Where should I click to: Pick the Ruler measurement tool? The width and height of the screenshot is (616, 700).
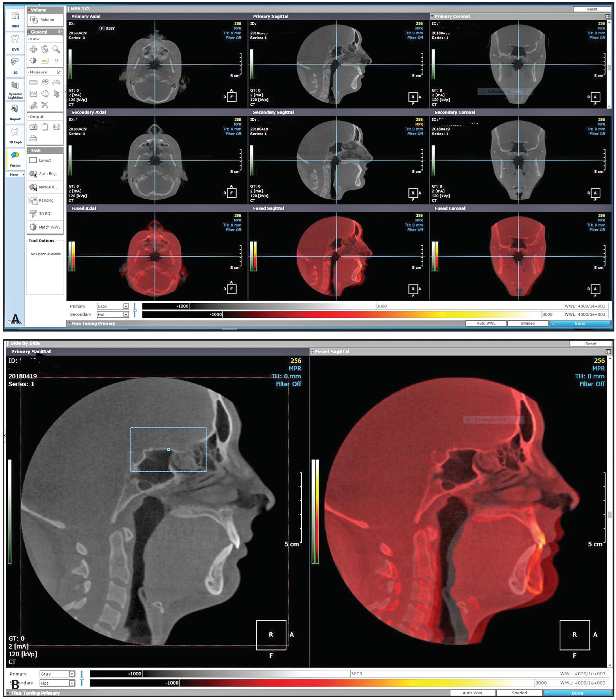point(33,82)
